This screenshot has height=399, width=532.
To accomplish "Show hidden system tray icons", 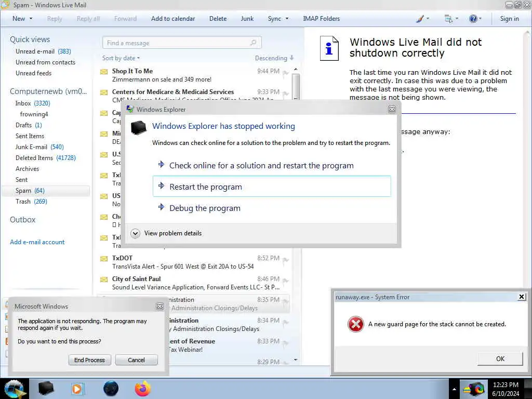I will [x=454, y=389].
